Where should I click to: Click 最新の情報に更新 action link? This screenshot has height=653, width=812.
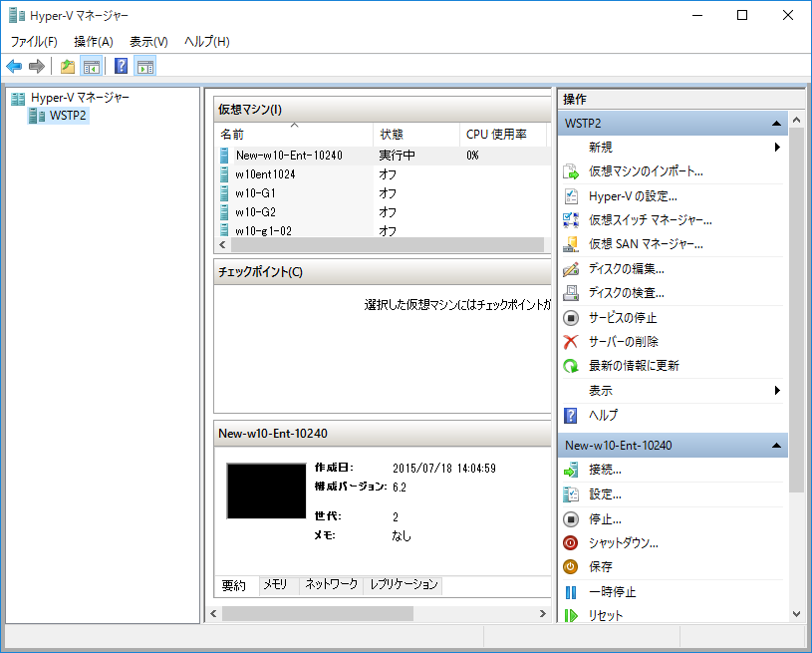pyautogui.click(x=634, y=366)
